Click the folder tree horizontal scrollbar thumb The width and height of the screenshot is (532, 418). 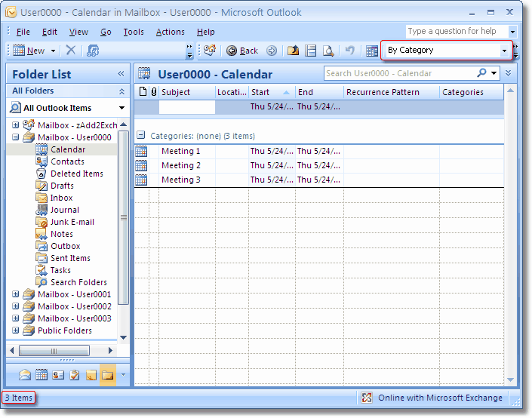coord(54,351)
